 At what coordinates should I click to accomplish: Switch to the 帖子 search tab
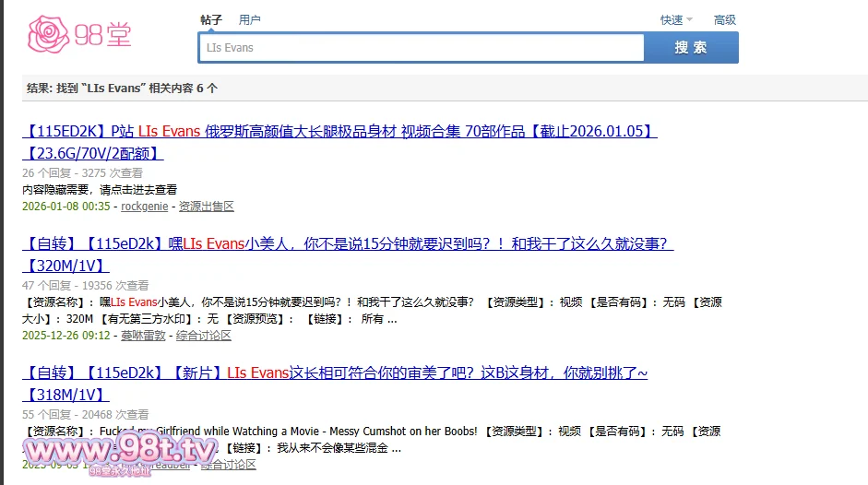point(211,19)
